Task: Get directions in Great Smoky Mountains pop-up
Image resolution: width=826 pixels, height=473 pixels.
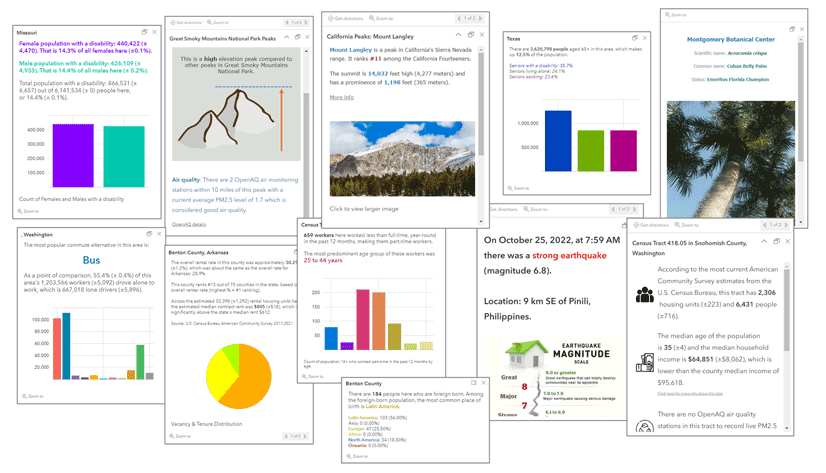Action: (186, 23)
